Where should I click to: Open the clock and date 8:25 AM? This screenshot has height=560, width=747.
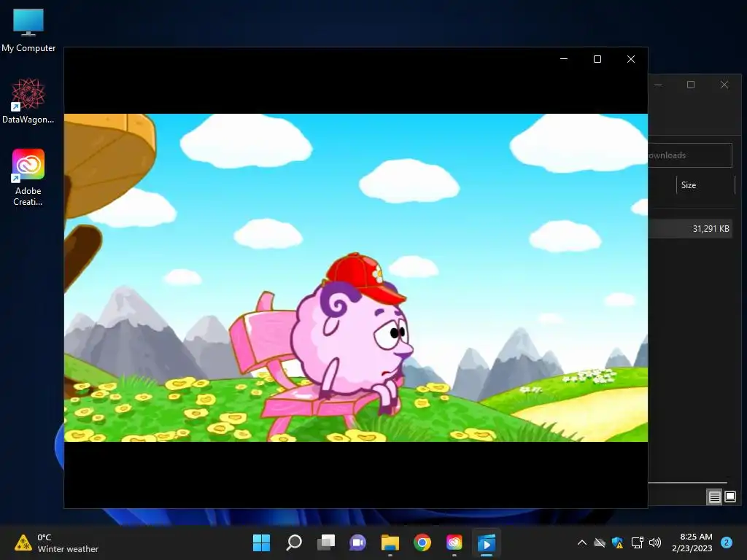(692, 542)
